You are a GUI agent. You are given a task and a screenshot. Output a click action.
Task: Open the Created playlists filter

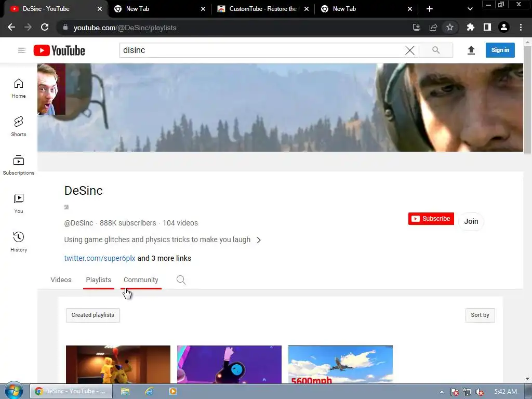click(x=92, y=315)
